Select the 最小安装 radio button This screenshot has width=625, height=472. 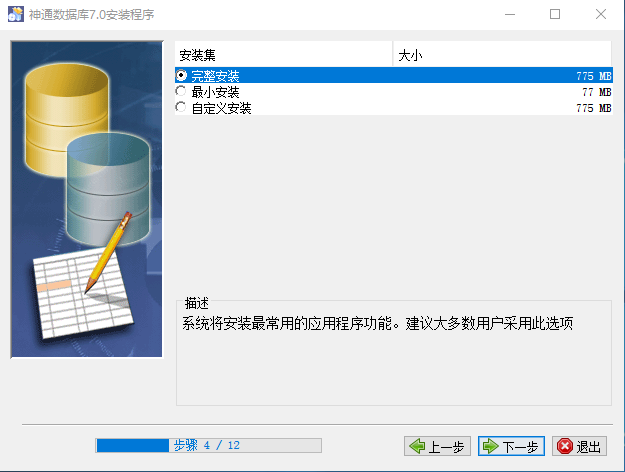[181, 91]
